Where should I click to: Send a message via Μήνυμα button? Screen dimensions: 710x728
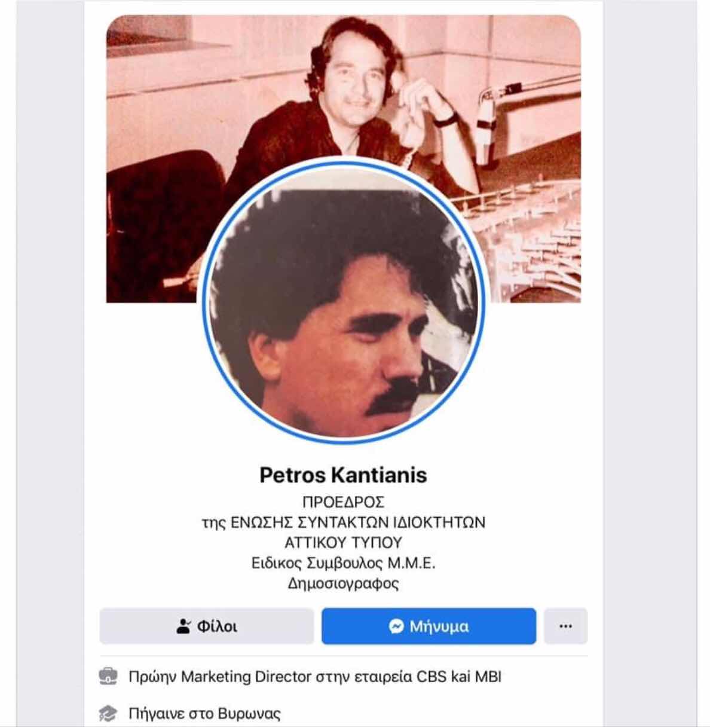[429, 626]
